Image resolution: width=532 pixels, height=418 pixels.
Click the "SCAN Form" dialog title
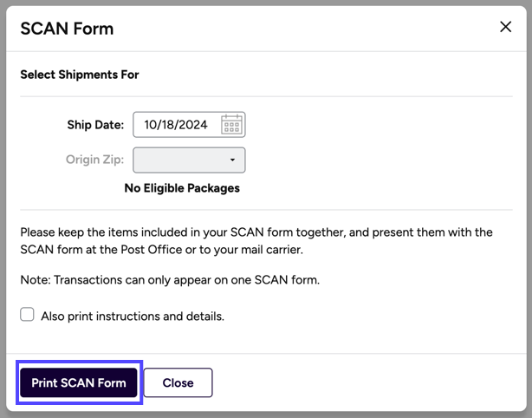(67, 29)
